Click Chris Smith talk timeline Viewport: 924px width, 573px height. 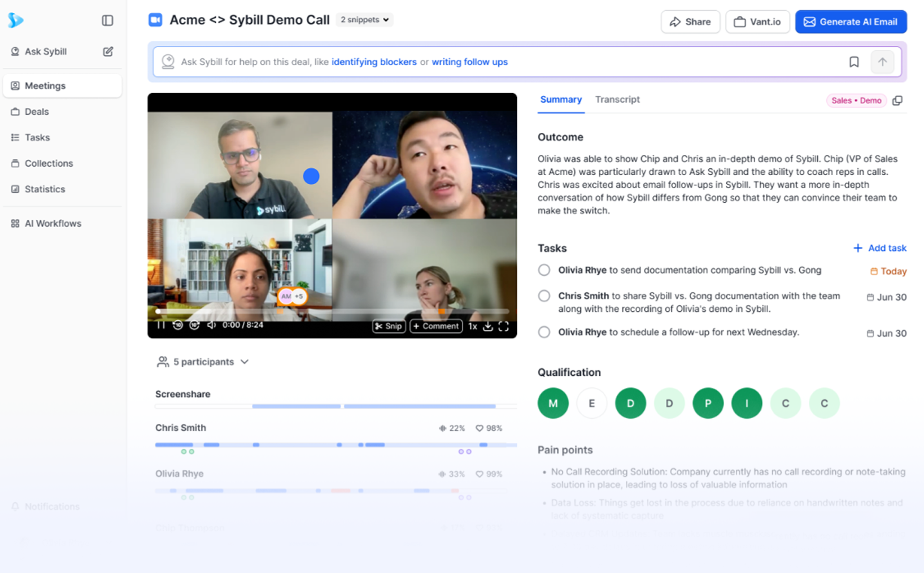point(336,445)
